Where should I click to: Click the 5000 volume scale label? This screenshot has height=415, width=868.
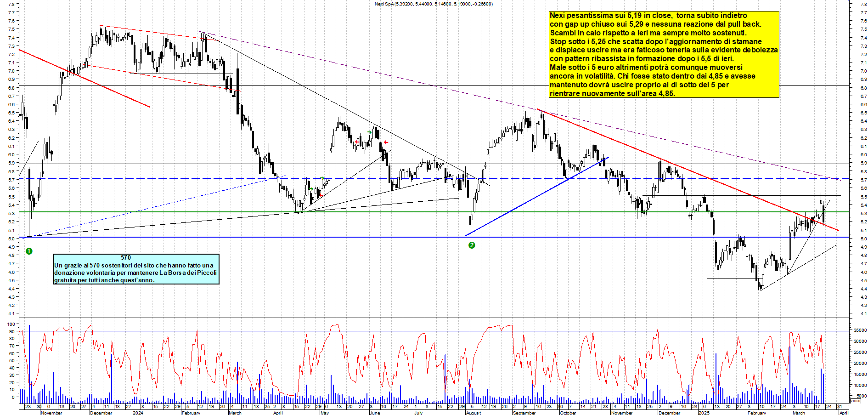(861, 396)
